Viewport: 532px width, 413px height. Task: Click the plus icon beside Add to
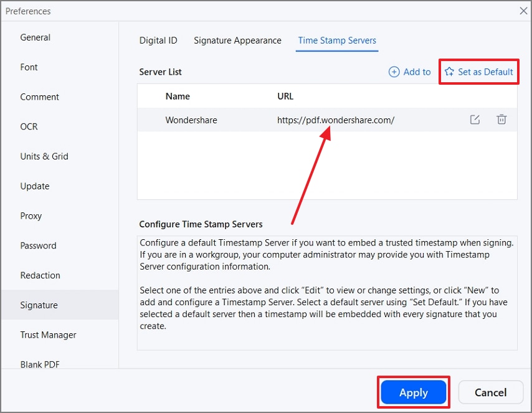point(394,72)
